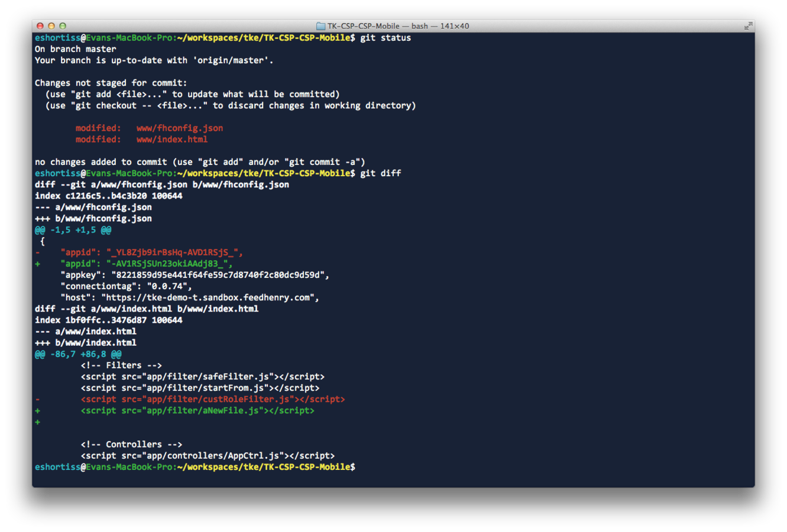Viewport: 787px width, 532px height.
Task: Click the 'git diff' command text
Action: click(x=381, y=173)
